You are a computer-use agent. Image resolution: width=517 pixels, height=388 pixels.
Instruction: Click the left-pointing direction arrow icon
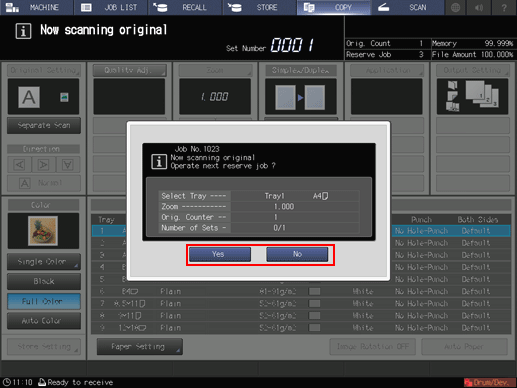click(x=19, y=165)
